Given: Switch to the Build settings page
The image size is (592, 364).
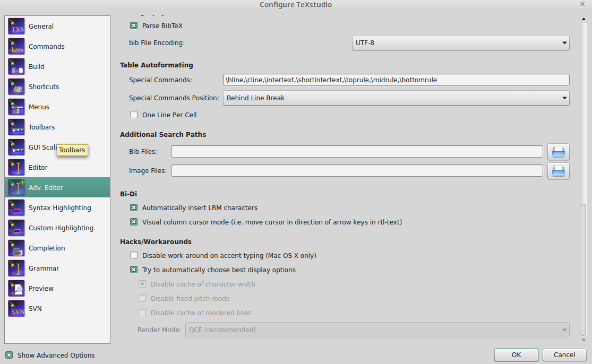Looking at the screenshot, I should click(57, 67).
